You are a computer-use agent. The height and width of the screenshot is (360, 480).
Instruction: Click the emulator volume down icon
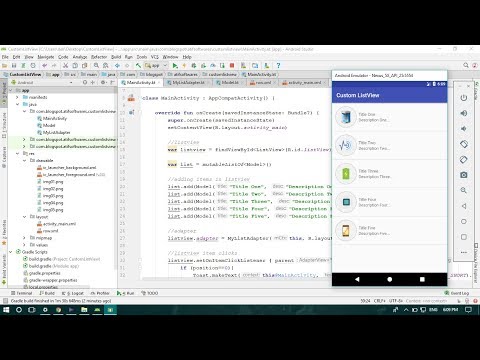point(464,129)
